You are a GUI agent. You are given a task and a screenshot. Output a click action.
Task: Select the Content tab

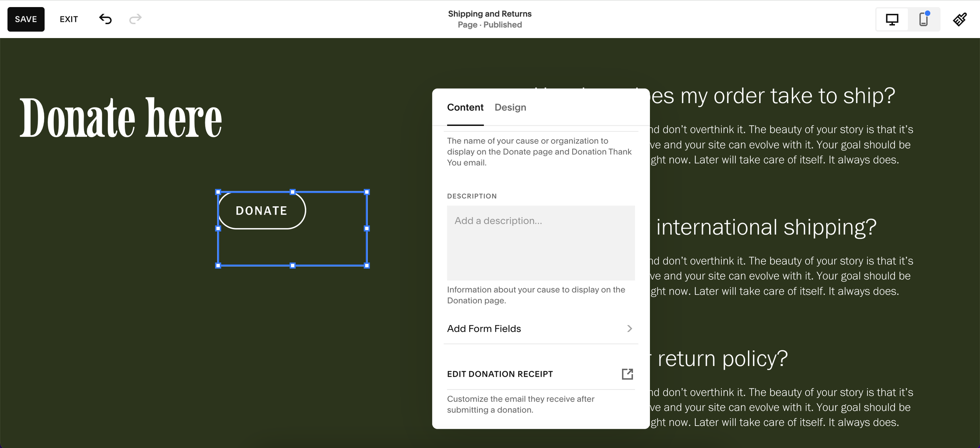(465, 107)
